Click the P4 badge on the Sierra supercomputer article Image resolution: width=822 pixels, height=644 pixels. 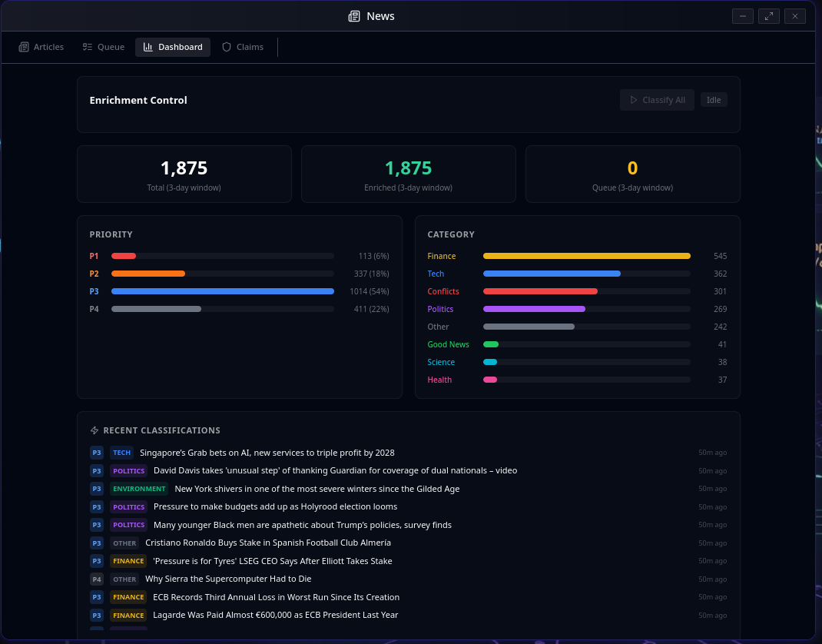[x=96, y=579]
